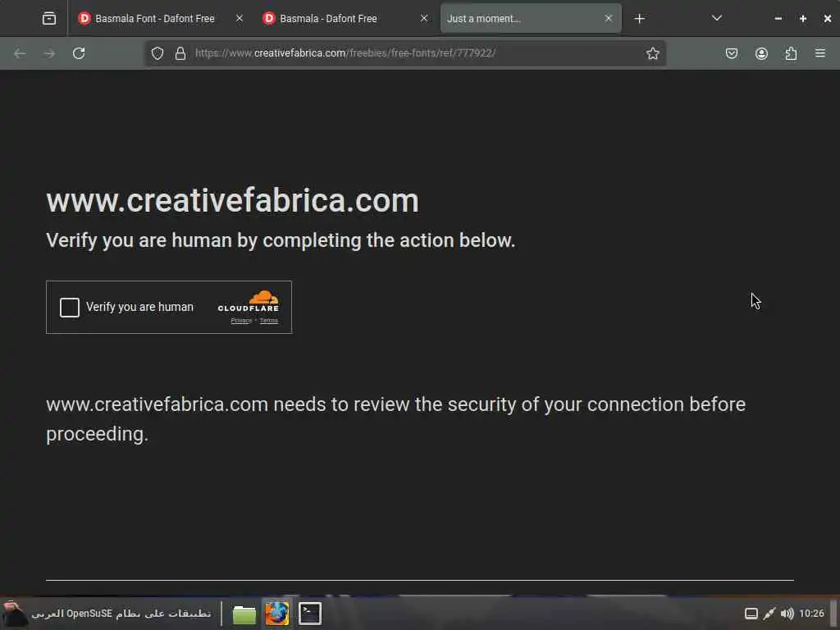This screenshot has width=840, height=630.
Task: Click the www.creativefabrica.com page heading
Action: click(x=232, y=201)
